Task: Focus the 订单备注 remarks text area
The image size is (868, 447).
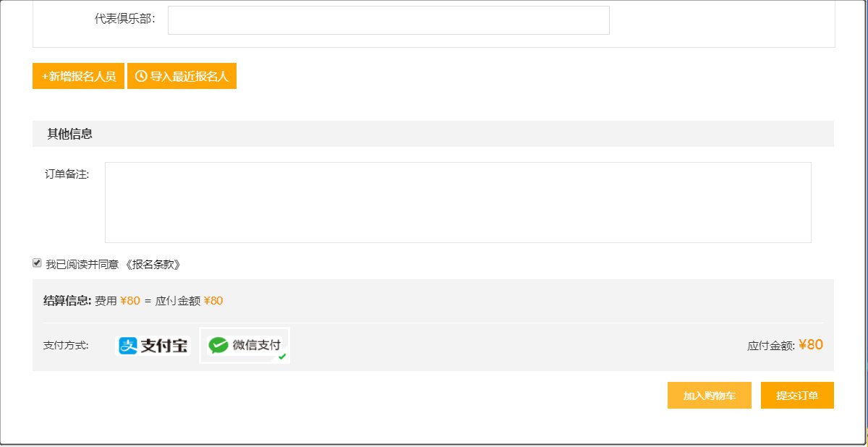Action: coord(458,203)
